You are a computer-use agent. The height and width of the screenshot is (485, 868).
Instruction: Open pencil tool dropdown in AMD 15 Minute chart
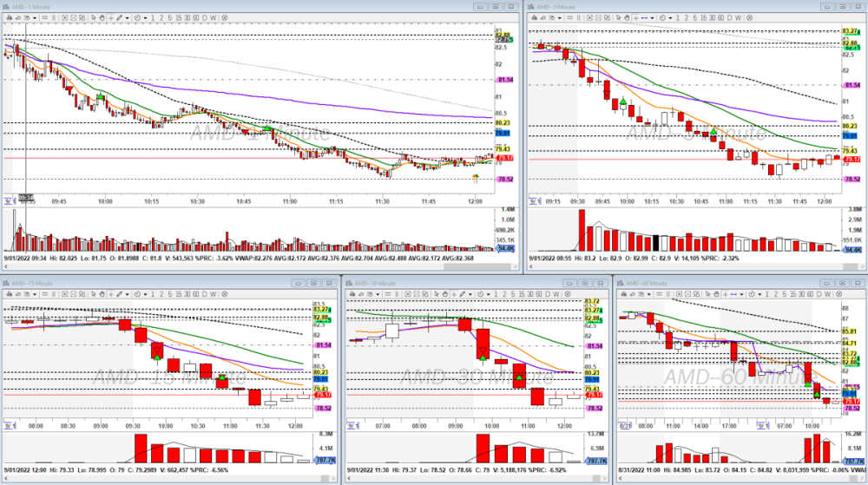tap(128, 294)
